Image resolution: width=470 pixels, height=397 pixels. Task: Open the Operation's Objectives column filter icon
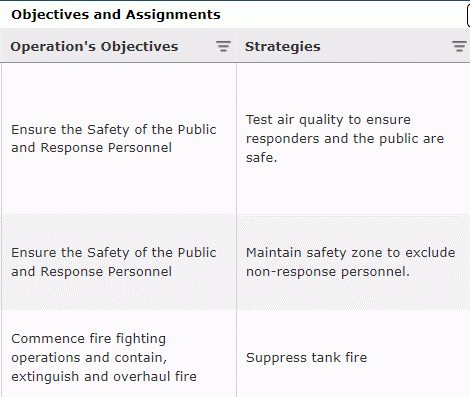[x=223, y=46]
